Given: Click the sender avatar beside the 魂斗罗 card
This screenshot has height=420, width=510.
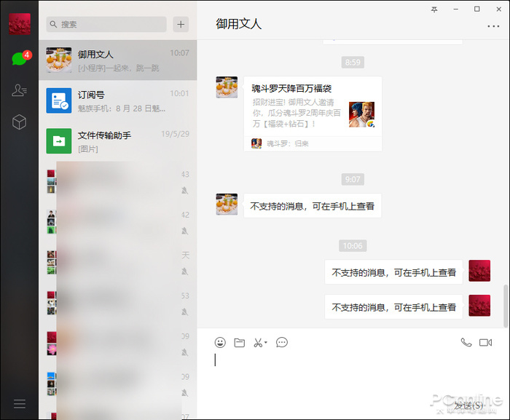Looking at the screenshot, I should [227, 87].
